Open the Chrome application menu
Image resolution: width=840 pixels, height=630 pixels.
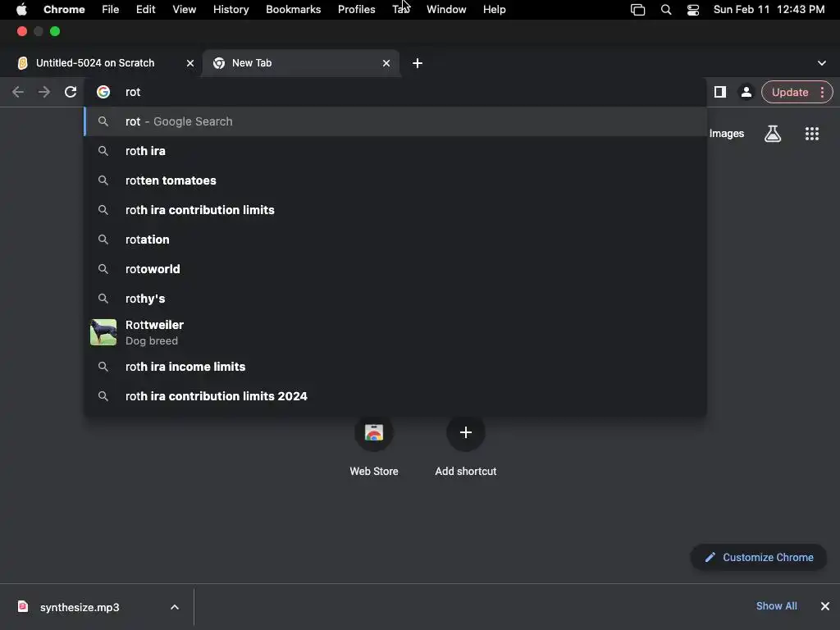click(64, 10)
